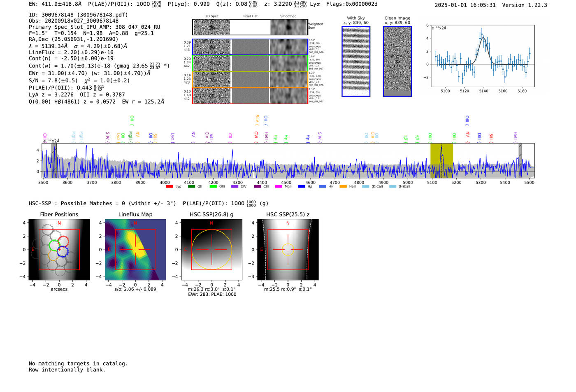Click 'Primary Spec_Slot_IFU_AMP: 308_047_024_RU' text
Screen dimensions: 576x392
tap(95, 27)
